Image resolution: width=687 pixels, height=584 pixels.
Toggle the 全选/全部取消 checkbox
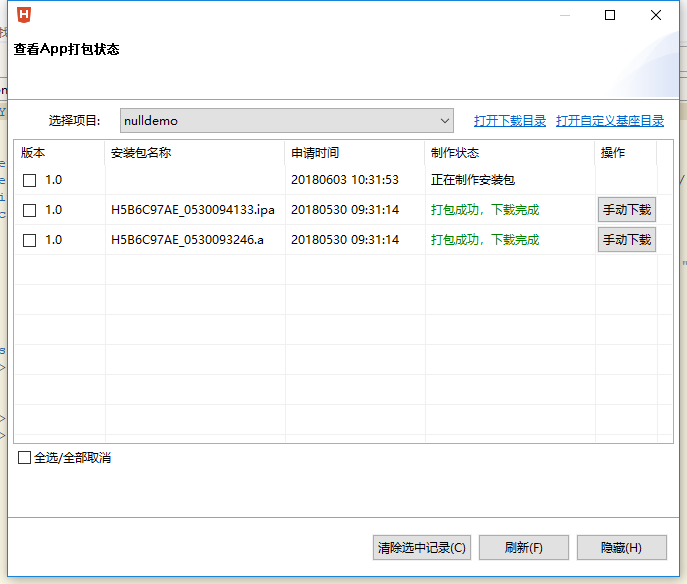(25, 458)
